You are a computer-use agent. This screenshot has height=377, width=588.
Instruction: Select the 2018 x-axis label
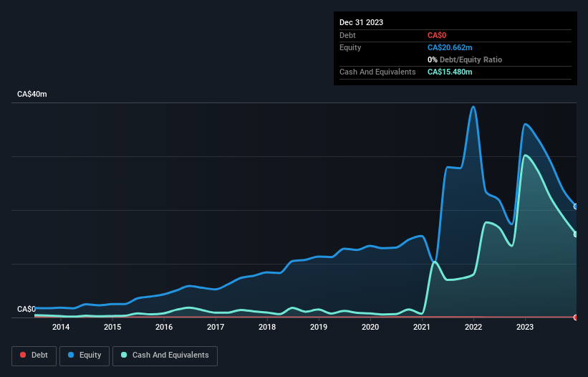point(267,327)
